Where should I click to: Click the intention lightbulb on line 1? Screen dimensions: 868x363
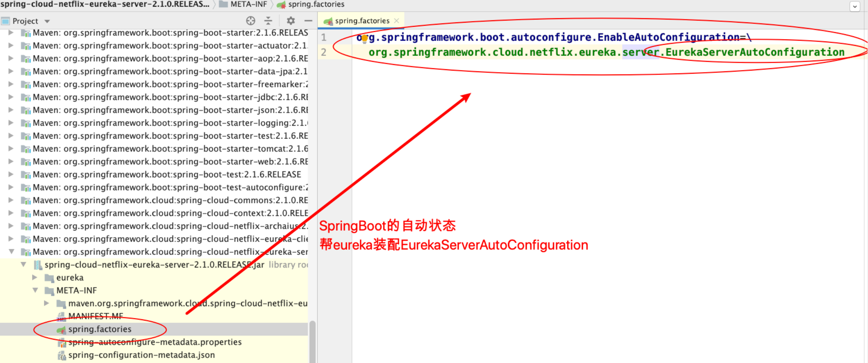[x=364, y=39]
